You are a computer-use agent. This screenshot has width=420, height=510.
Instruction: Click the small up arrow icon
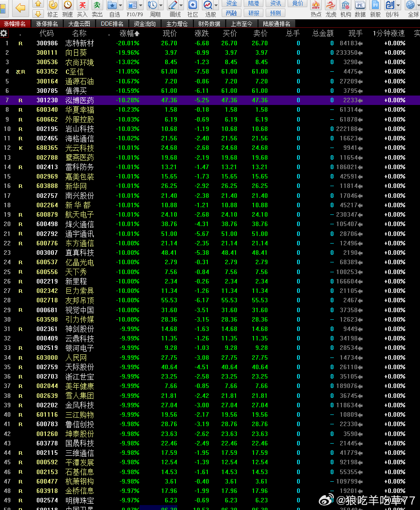tap(38, 4)
